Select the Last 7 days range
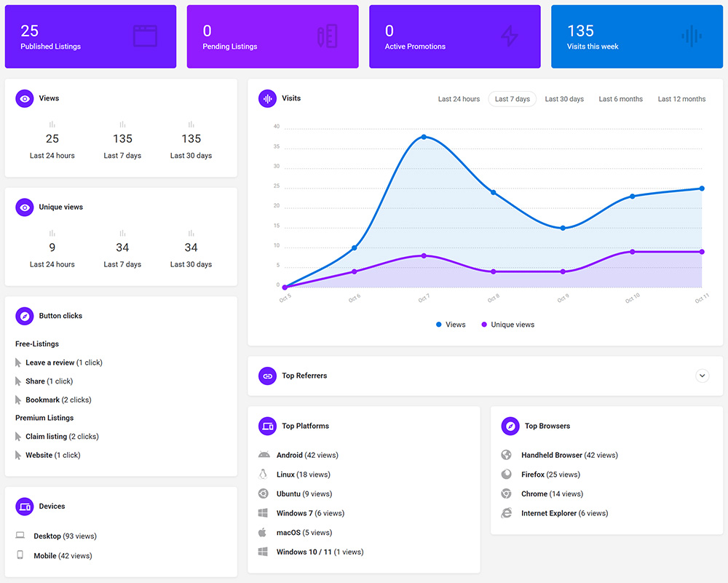The width and height of the screenshot is (728, 583). 513,99
